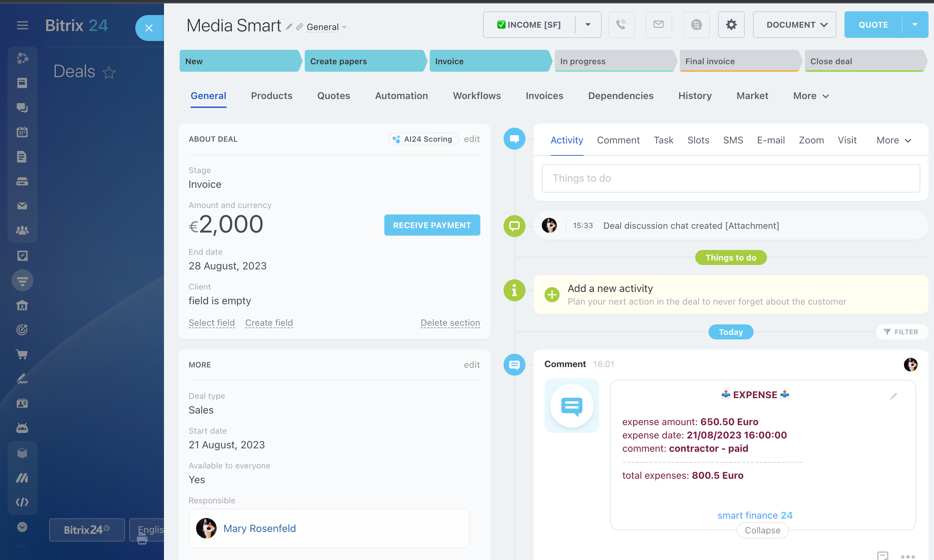The height and width of the screenshot is (560, 934).
Task: Open the Comment timeline tab
Action: click(618, 140)
